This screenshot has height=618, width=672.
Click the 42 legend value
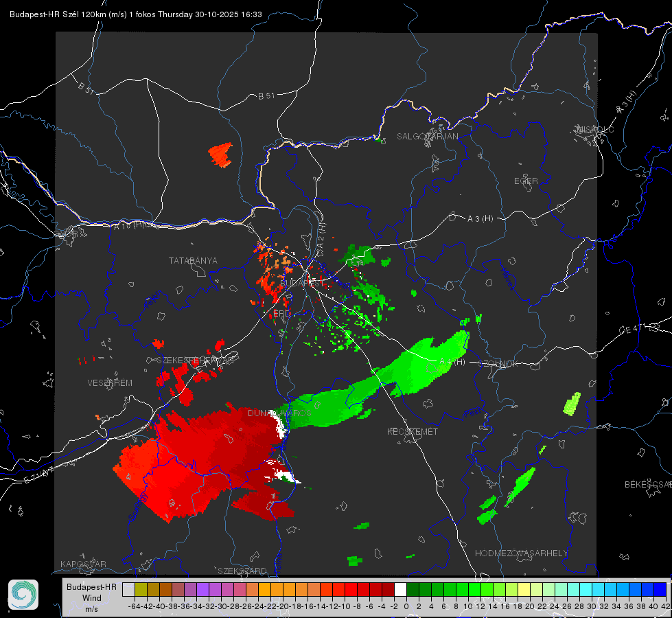(665, 606)
